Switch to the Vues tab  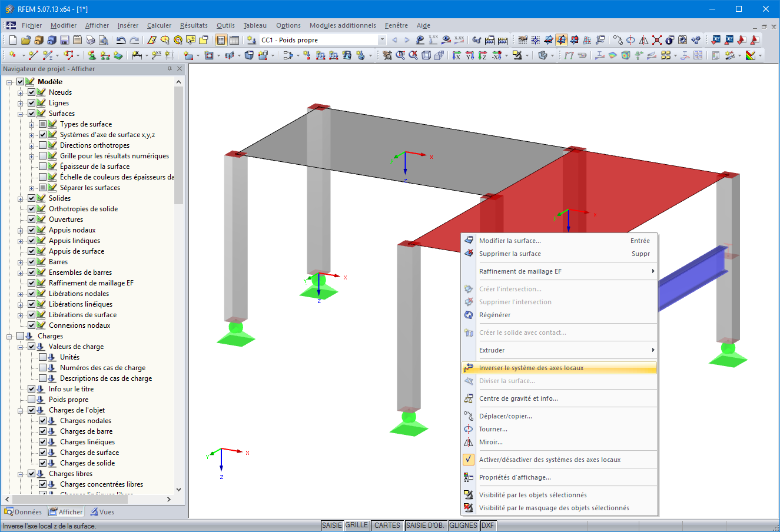click(102, 512)
